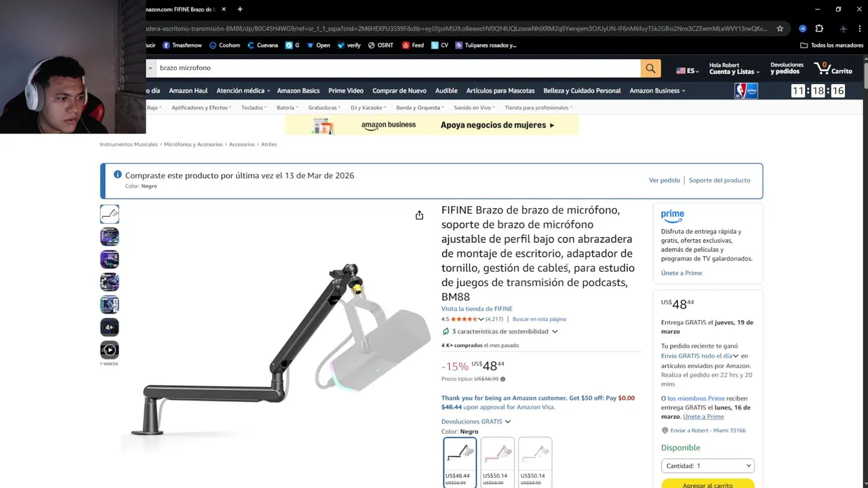868x488 pixels.
Task: Open Tulipanes rosados bookmark
Action: point(486,45)
